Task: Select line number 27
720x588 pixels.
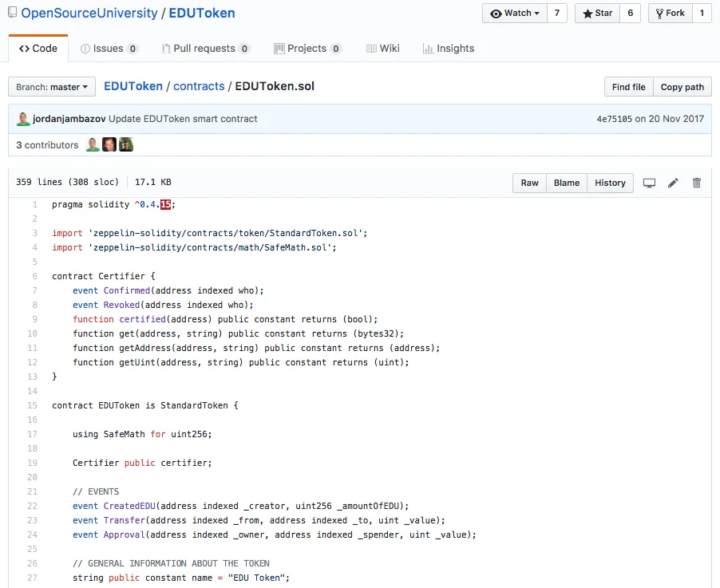Action: pyautogui.click(x=32, y=578)
